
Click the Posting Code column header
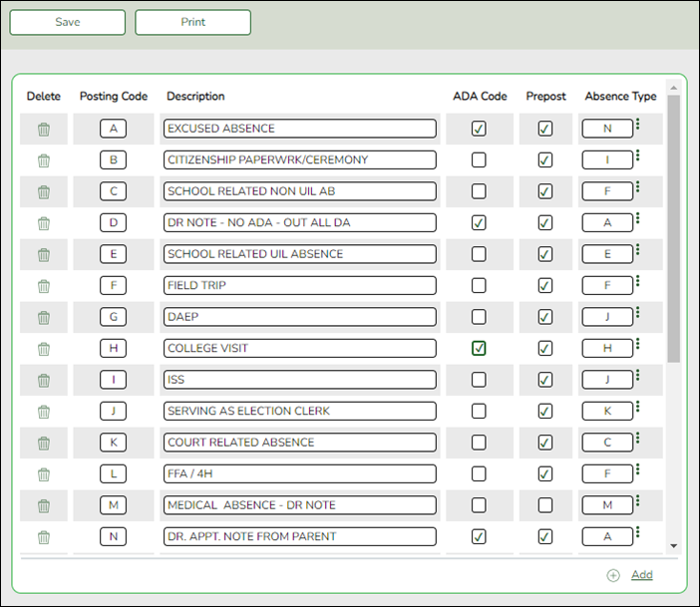114,96
